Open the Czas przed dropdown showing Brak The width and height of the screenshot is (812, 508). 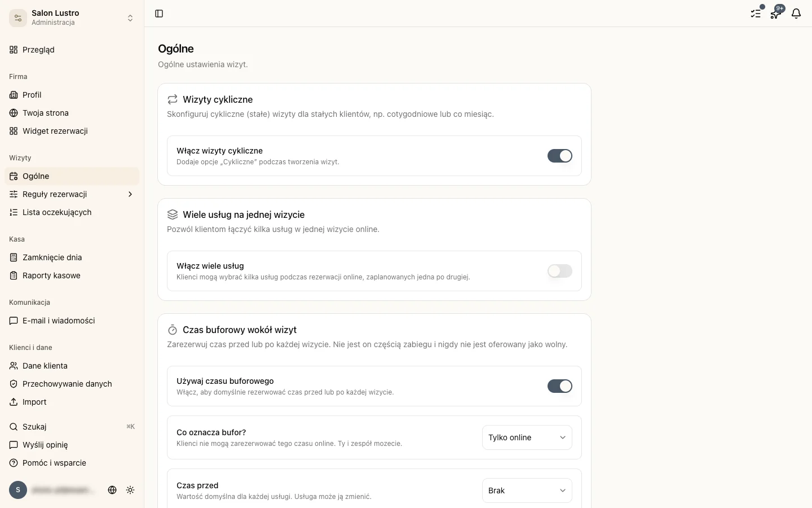click(527, 491)
